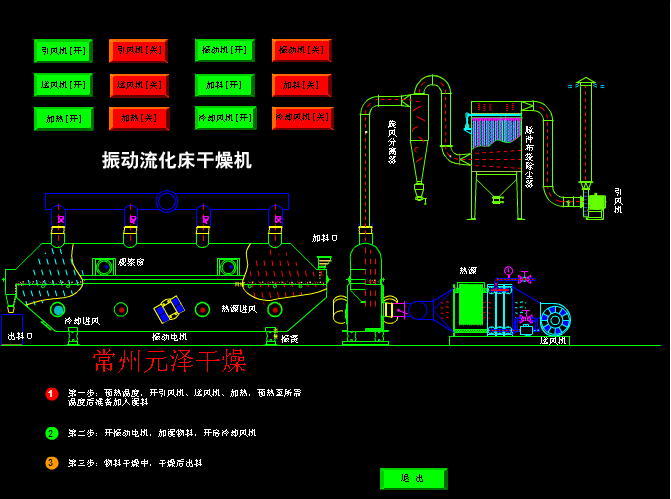This screenshot has height=499, width=671.
Task: Click the 隔震 label
Action: (290, 339)
